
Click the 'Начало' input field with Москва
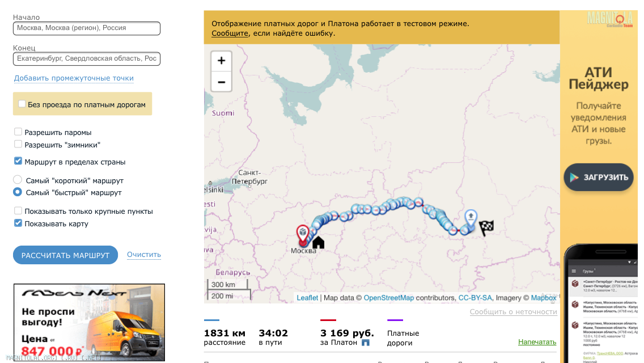(87, 28)
